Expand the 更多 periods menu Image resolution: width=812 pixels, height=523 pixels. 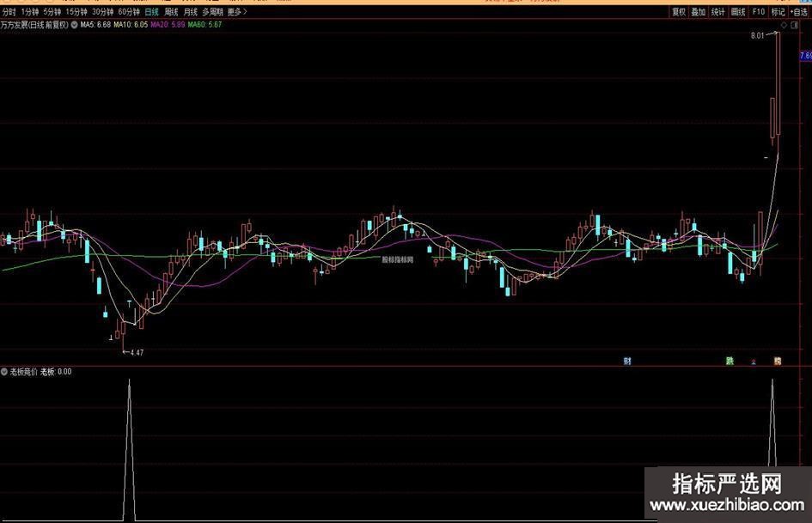click(x=237, y=11)
